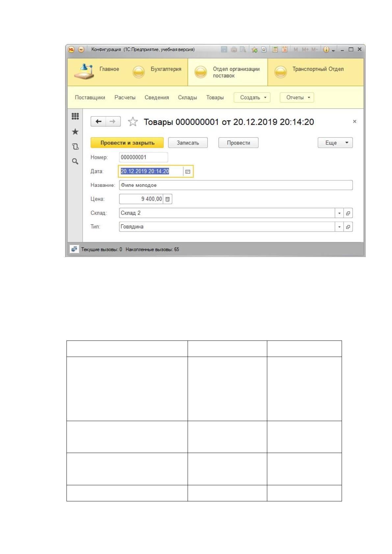Open the functions menu grid icon
Screen dimensions: 392x554
click(x=75, y=116)
